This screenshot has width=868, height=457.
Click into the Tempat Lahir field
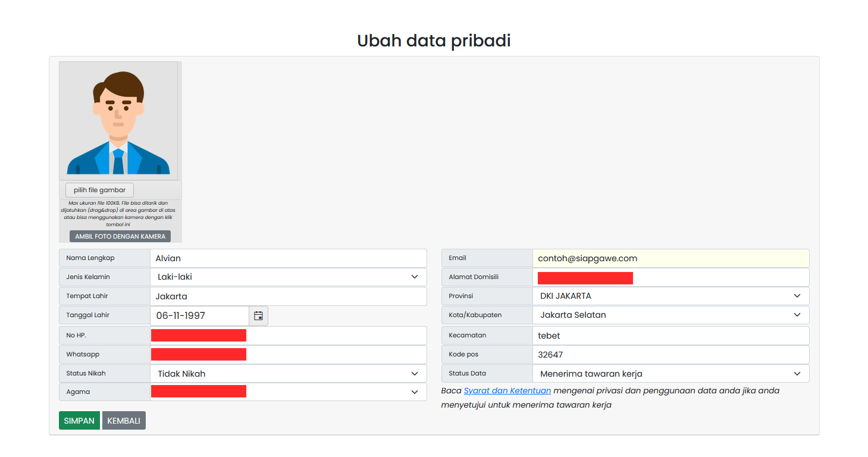289,296
